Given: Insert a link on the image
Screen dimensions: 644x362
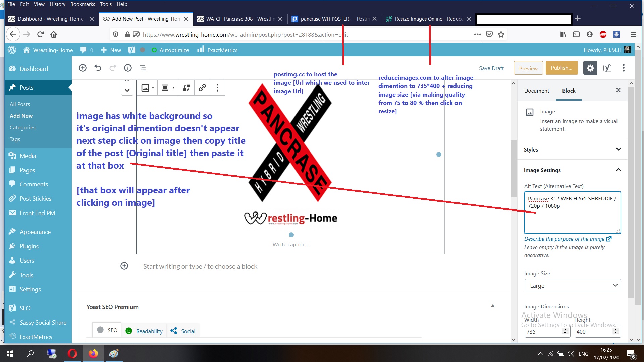Looking at the screenshot, I should (x=202, y=88).
